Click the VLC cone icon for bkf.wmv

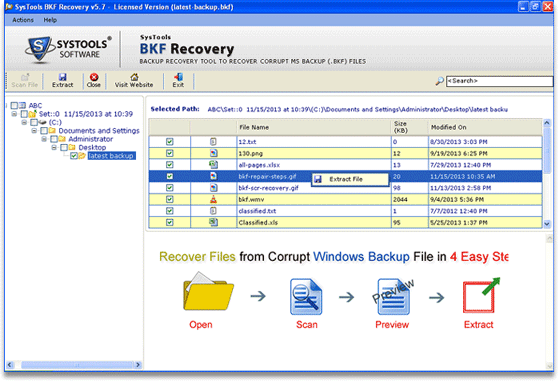[x=213, y=199]
